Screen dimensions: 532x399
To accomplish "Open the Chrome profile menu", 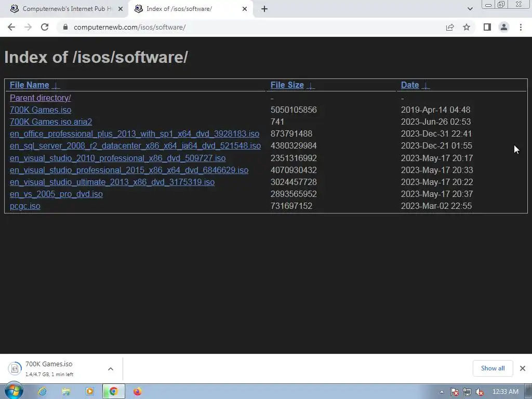I will [504, 27].
